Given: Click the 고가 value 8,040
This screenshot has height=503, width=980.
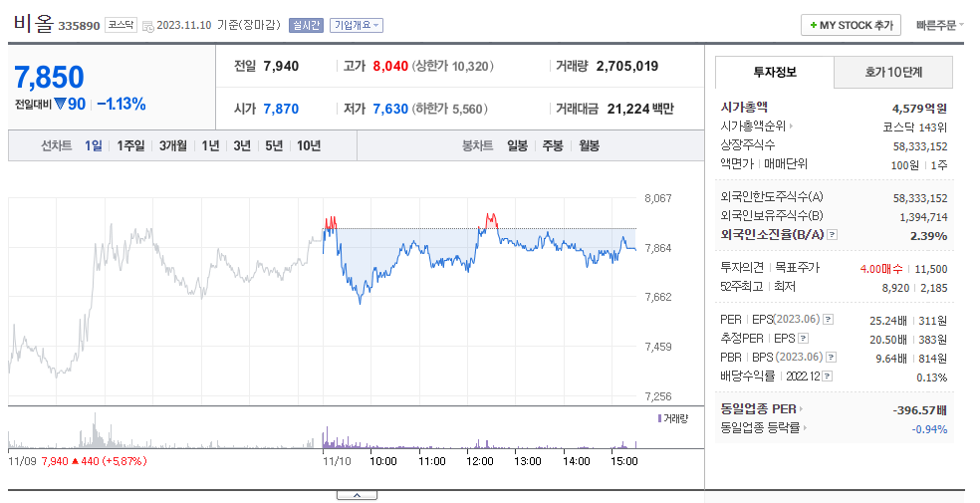Looking at the screenshot, I should coord(390,66).
